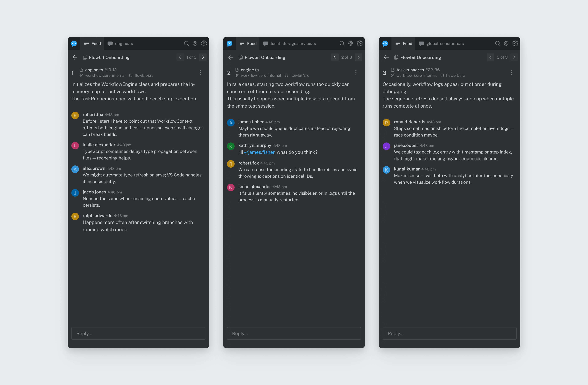
Task: Click the app logo in the local-storage.service.ts panel
Action: click(x=230, y=44)
